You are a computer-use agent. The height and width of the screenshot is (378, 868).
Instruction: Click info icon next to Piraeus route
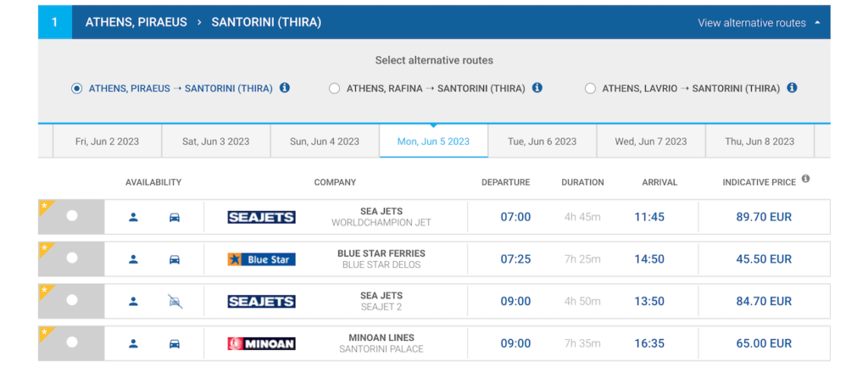point(285,87)
